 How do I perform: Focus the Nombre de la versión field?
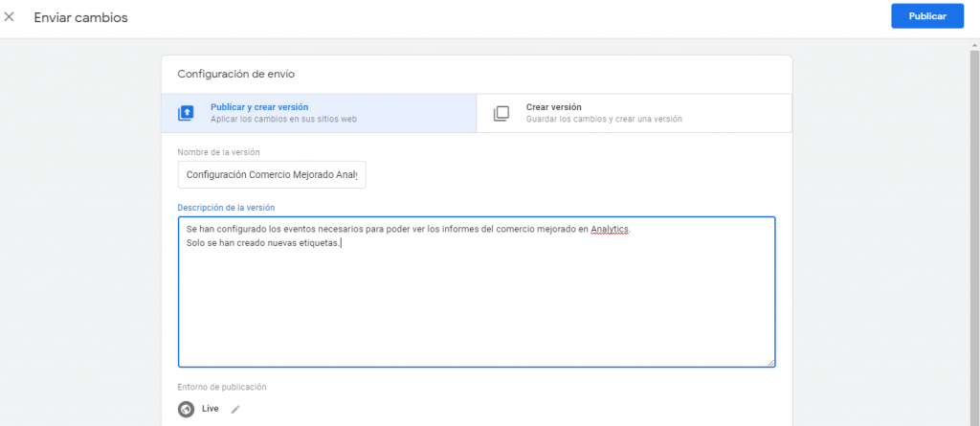(x=272, y=175)
